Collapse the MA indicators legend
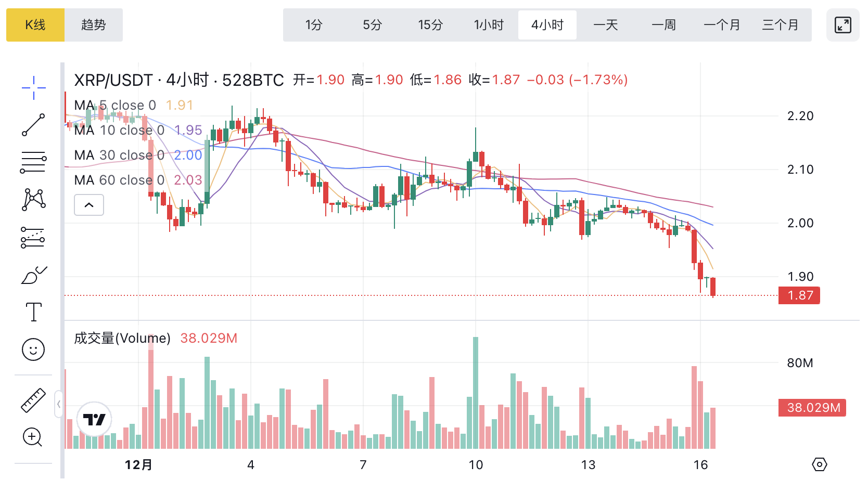Screen dimensions: 868x493 [x=89, y=205]
